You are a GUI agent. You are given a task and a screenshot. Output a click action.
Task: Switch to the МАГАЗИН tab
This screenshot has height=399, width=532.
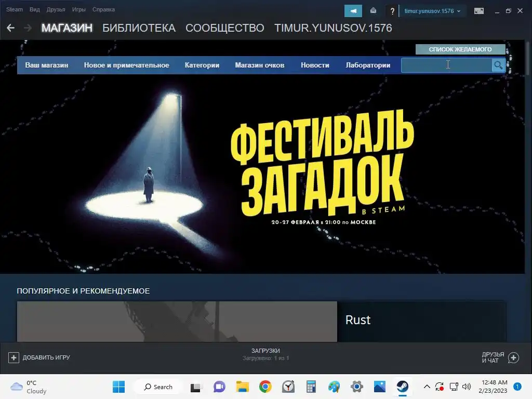point(67,28)
